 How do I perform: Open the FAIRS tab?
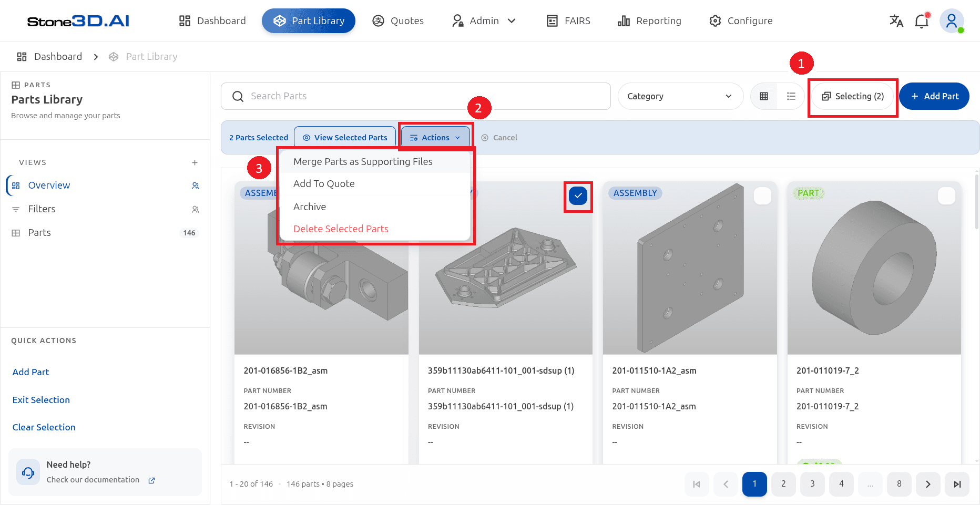(568, 21)
